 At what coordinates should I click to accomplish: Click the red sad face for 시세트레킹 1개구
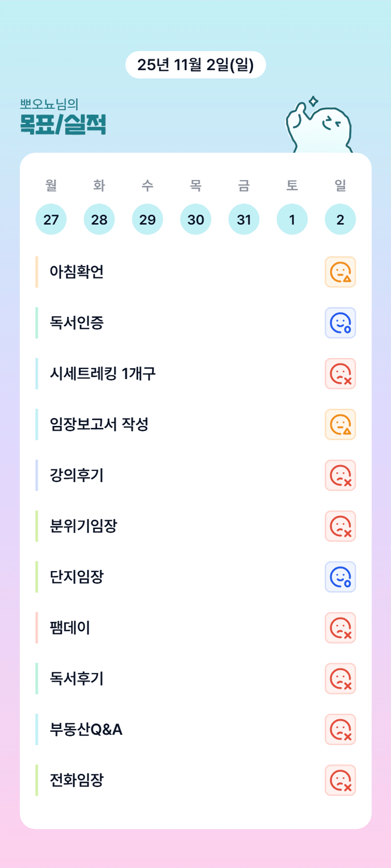tap(340, 373)
